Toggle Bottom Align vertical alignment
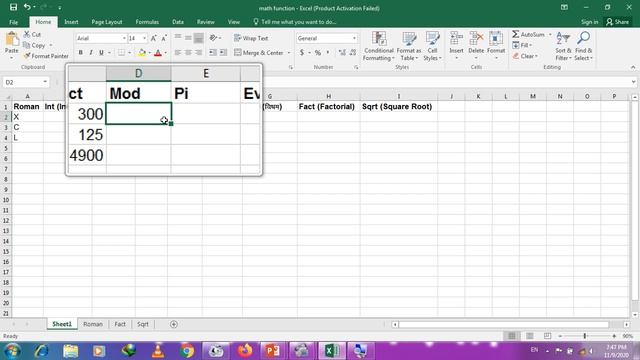The height and width of the screenshot is (360, 640). [198, 38]
